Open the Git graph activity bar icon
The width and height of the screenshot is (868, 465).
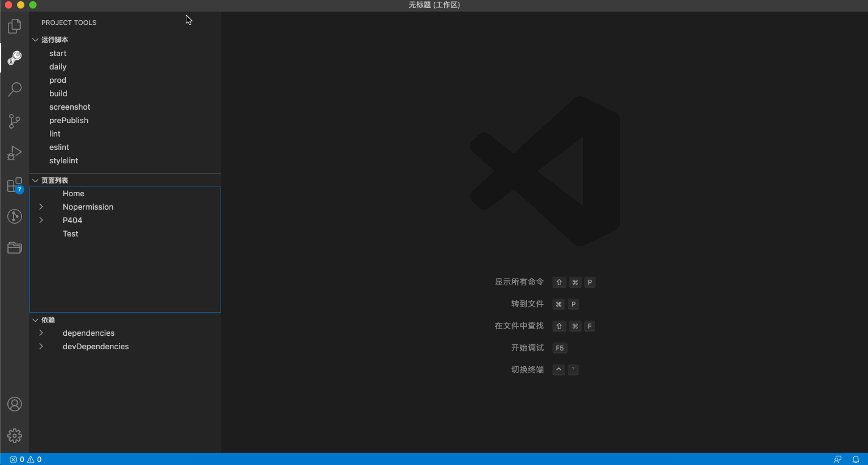point(15,216)
